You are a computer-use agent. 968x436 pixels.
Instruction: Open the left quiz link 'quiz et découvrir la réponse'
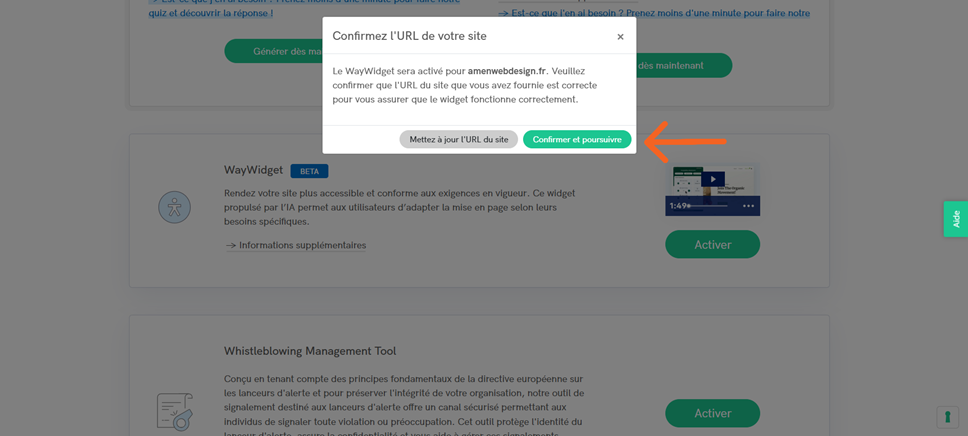211,12
